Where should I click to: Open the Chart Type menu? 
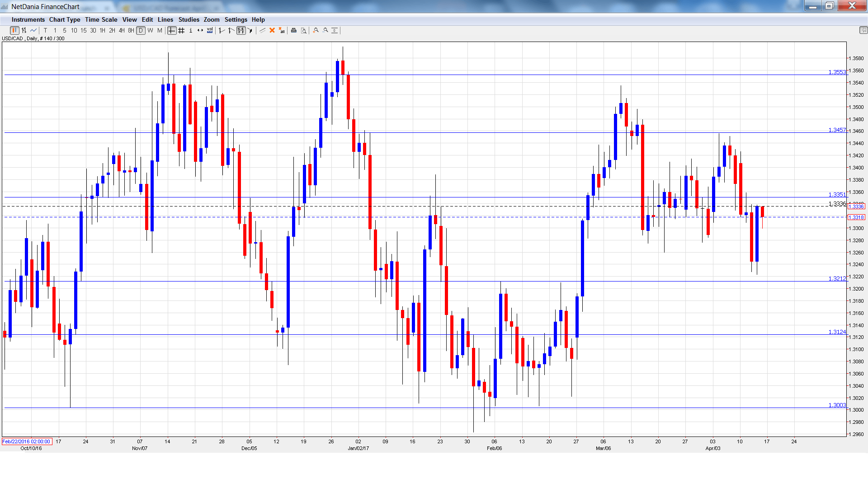click(65, 20)
